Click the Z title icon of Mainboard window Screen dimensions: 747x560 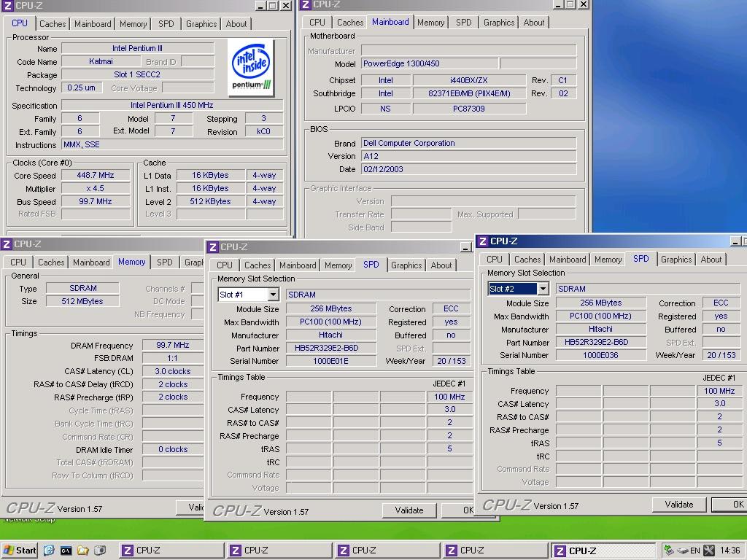point(306,4)
